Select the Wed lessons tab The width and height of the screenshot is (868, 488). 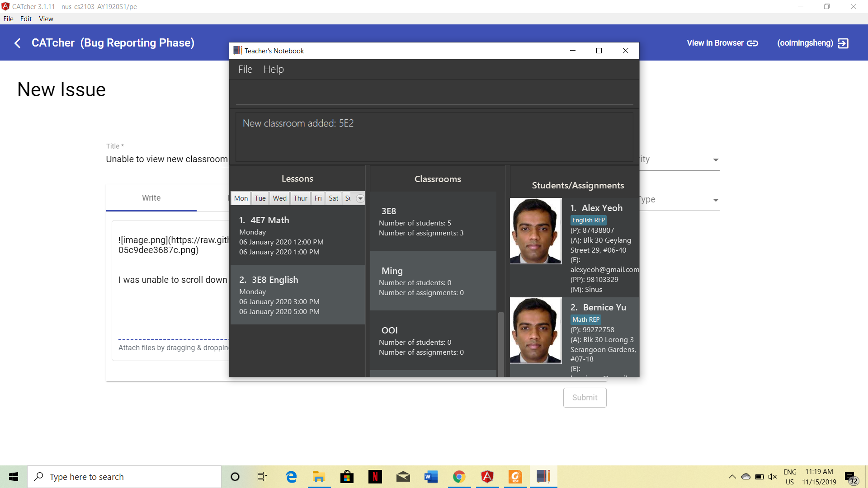point(279,198)
